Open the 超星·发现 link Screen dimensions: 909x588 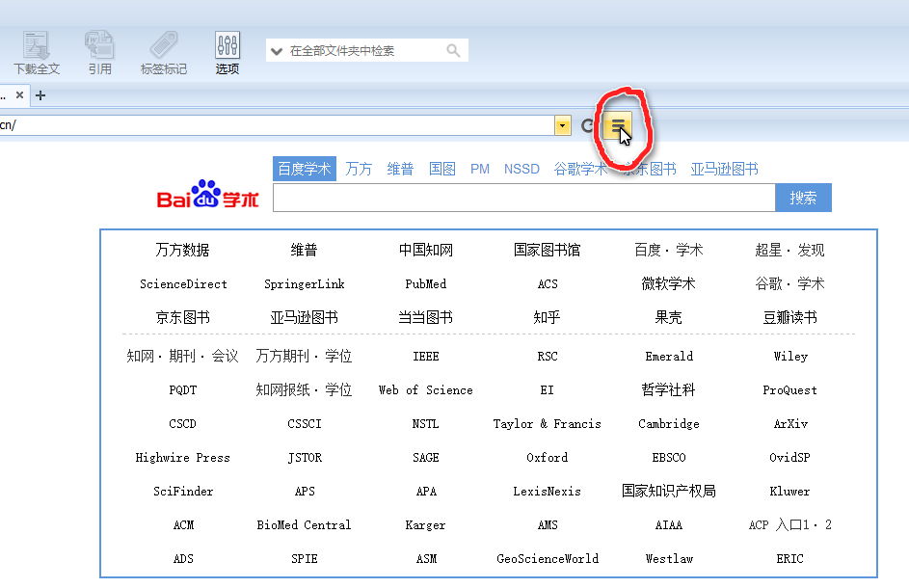(x=789, y=250)
